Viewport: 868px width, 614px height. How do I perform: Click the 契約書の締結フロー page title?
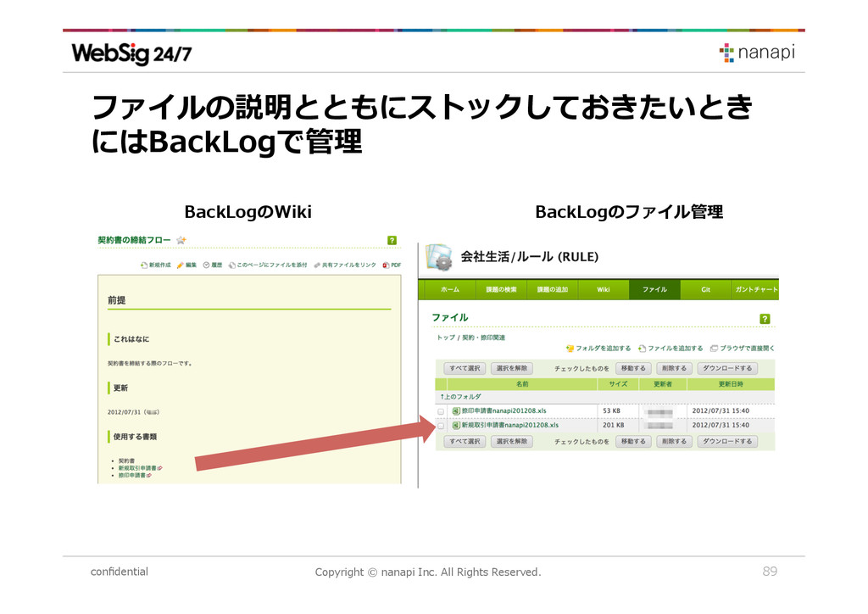[134, 240]
